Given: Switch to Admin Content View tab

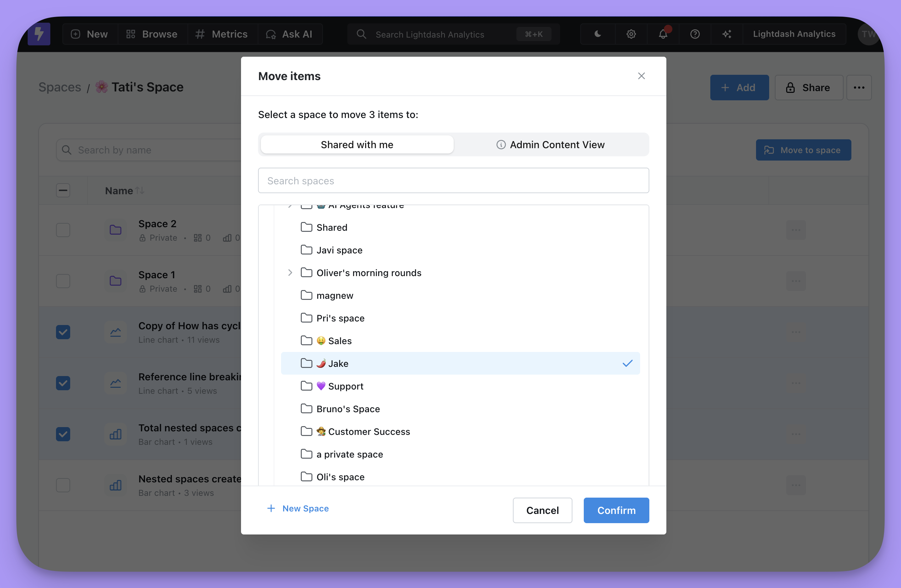Looking at the screenshot, I should coord(551,145).
